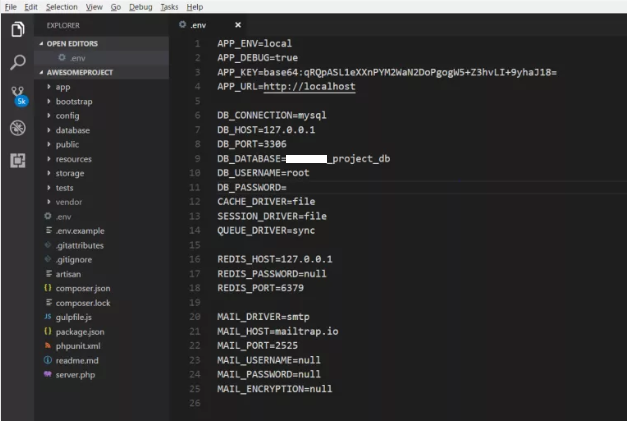This screenshot has width=627, height=421.
Task: Click the MAIL_HOST=mailtrap.io line
Action: coord(278,331)
